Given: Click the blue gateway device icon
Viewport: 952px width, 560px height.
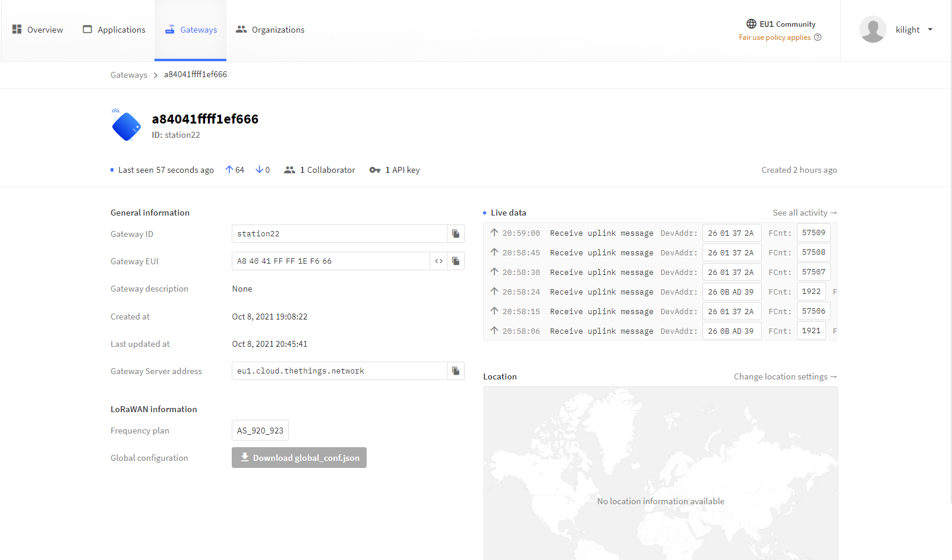Looking at the screenshot, I should pos(127,126).
